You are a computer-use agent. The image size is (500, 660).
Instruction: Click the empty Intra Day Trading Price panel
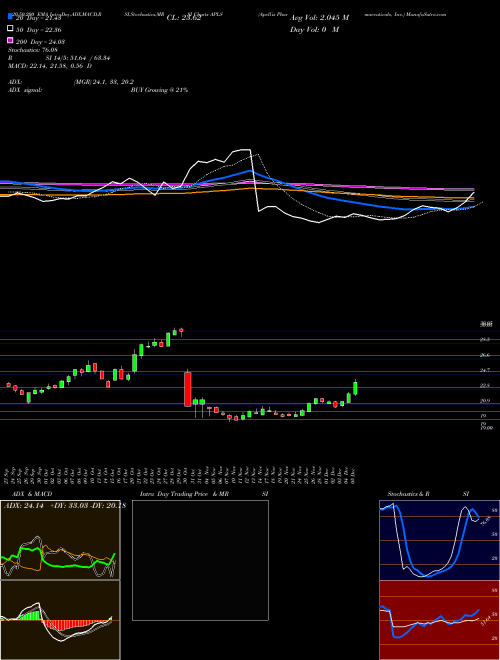pyautogui.click(x=200, y=560)
